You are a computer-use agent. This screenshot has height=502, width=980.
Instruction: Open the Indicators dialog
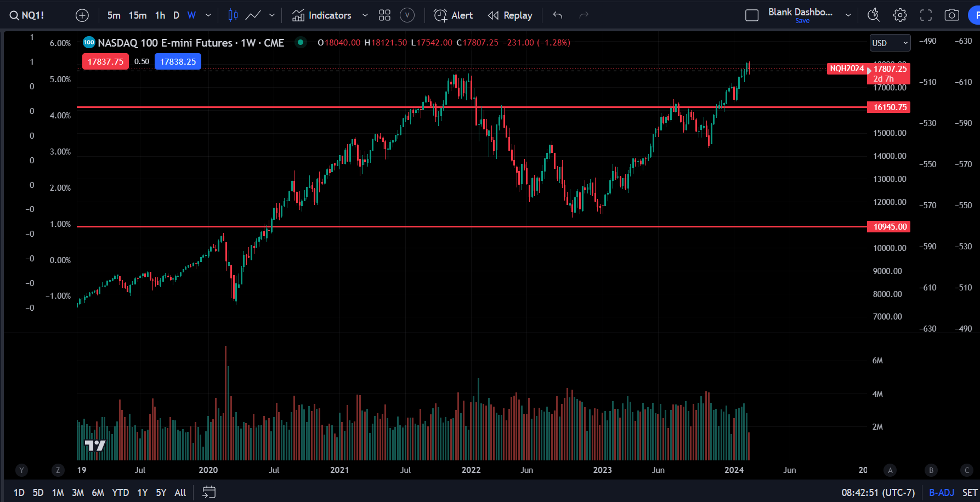pyautogui.click(x=321, y=15)
